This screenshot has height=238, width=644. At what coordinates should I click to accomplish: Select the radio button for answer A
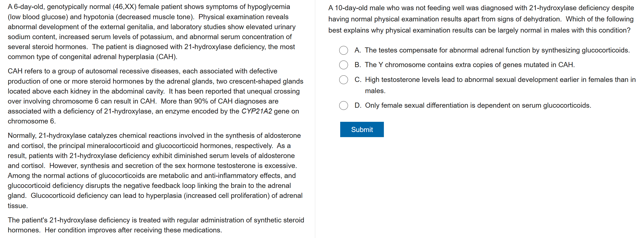[x=344, y=50]
